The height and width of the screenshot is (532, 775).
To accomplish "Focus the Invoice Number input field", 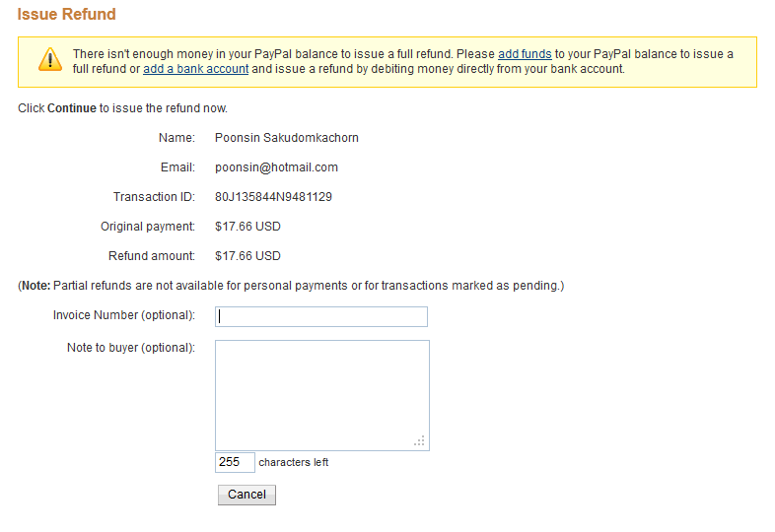I will [x=321, y=316].
